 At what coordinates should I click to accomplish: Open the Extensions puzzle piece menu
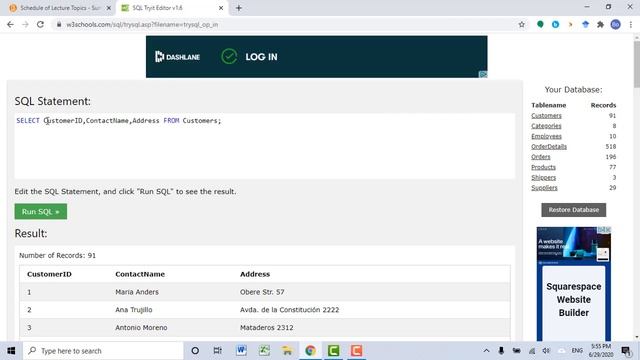click(x=600, y=24)
